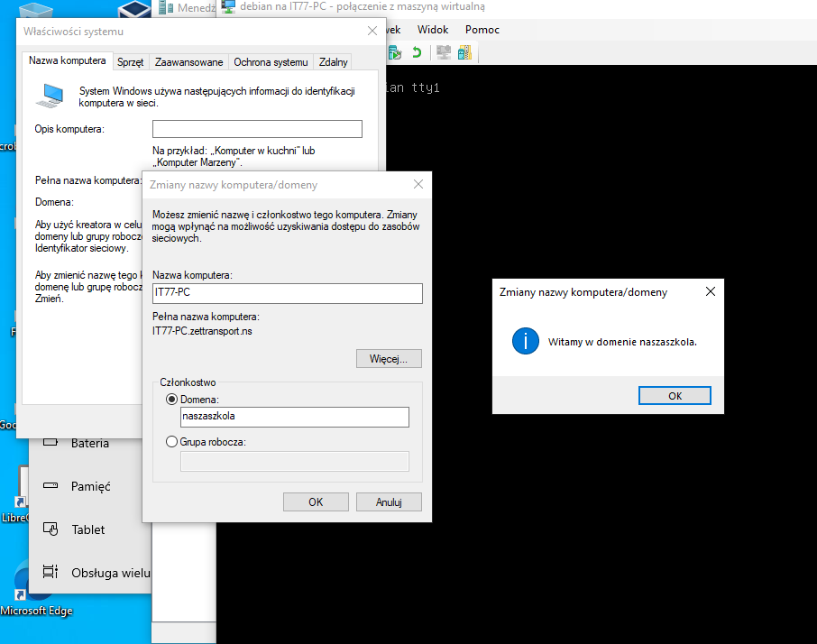Open the Widok menu

point(433,30)
